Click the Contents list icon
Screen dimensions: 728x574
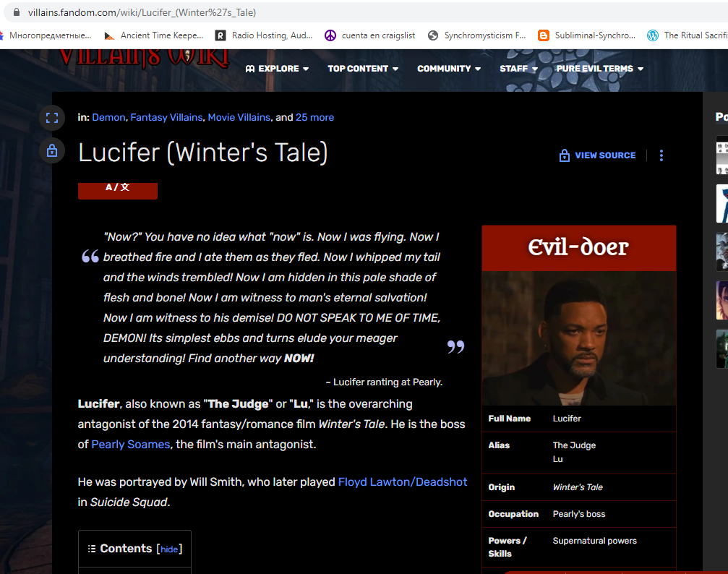pyautogui.click(x=92, y=549)
